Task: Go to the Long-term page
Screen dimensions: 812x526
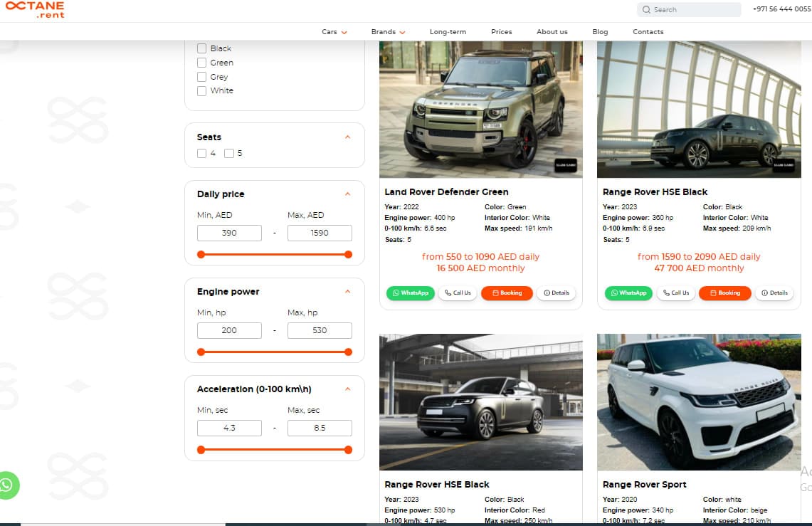Action: click(x=448, y=31)
